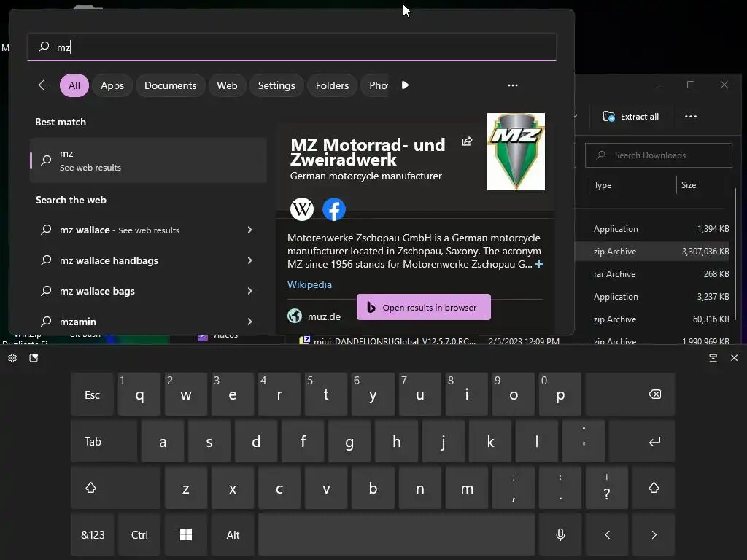Tap the right shift key
Image resolution: width=747 pixels, height=560 pixels.
point(654,488)
